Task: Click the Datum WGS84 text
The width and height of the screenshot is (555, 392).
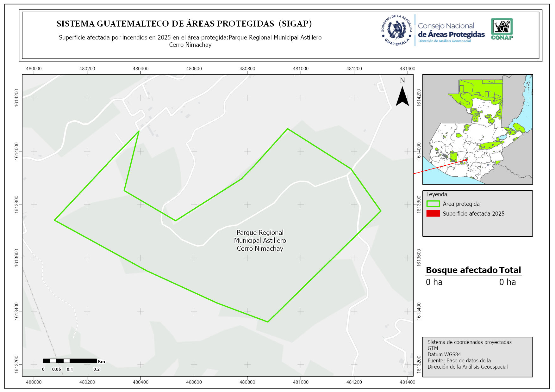Action: click(444, 354)
